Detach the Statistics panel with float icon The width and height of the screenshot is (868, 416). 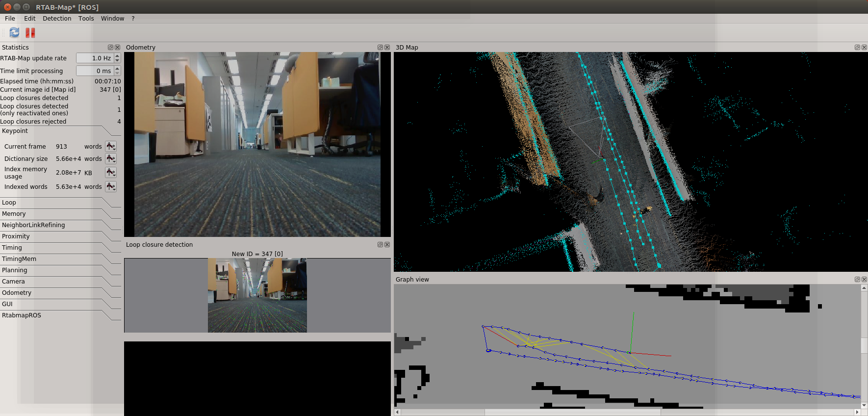(x=110, y=48)
